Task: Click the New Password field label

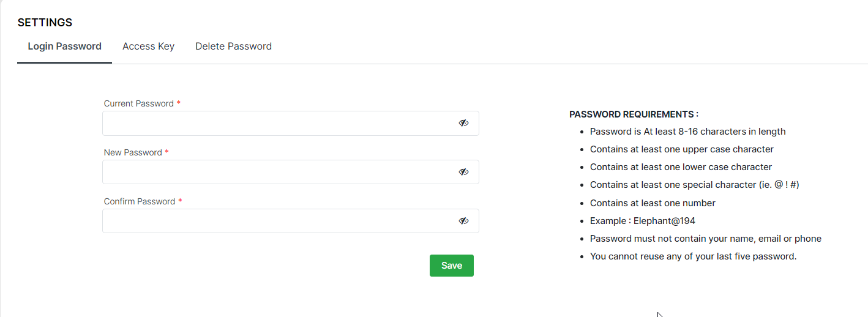Action: [x=133, y=152]
